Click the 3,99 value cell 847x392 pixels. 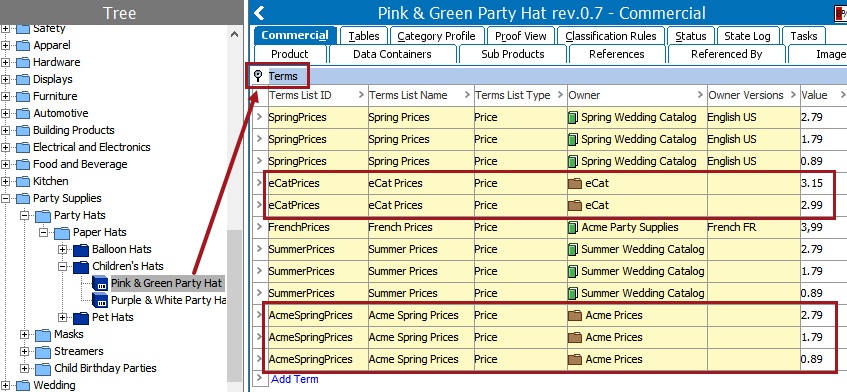(x=823, y=227)
